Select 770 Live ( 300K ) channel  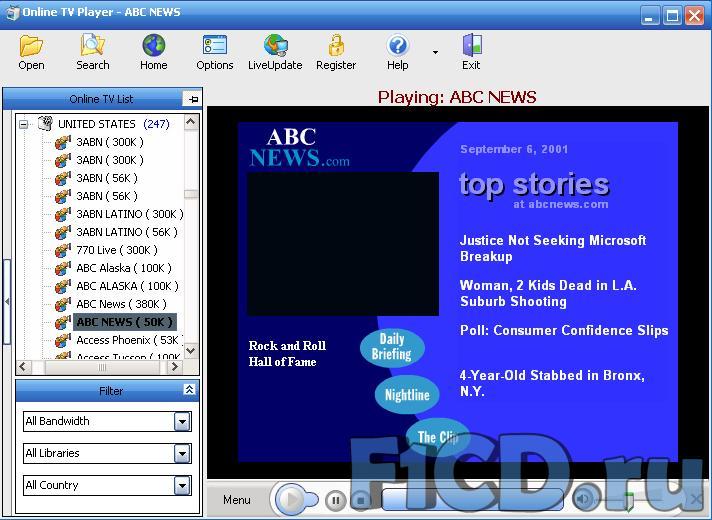(117, 250)
